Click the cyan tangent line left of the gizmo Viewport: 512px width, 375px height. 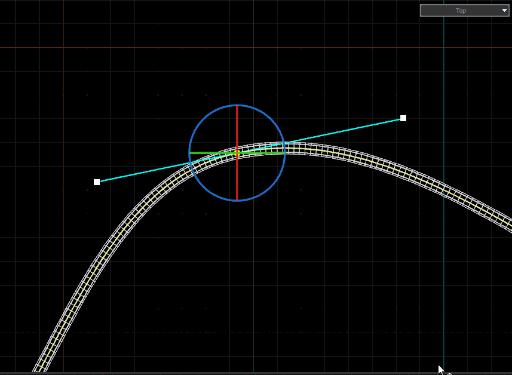click(x=143, y=172)
